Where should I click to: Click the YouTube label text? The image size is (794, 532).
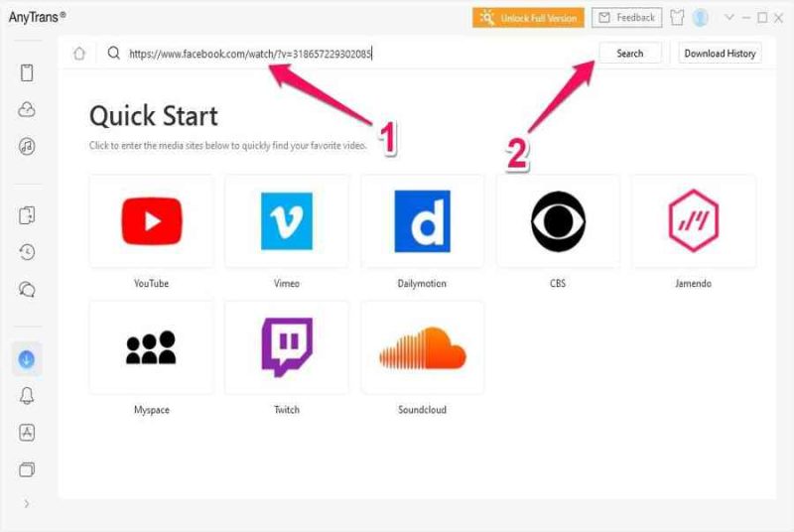click(x=152, y=284)
